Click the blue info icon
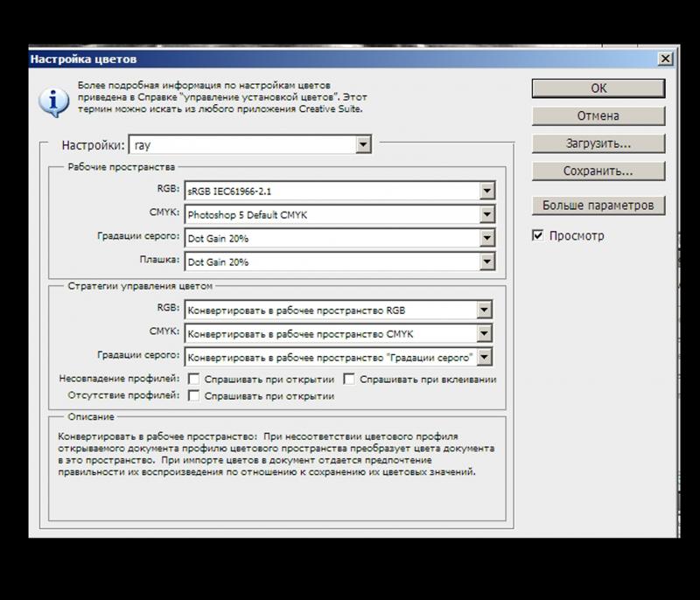Screen dimensions: 700x600 [53, 101]
